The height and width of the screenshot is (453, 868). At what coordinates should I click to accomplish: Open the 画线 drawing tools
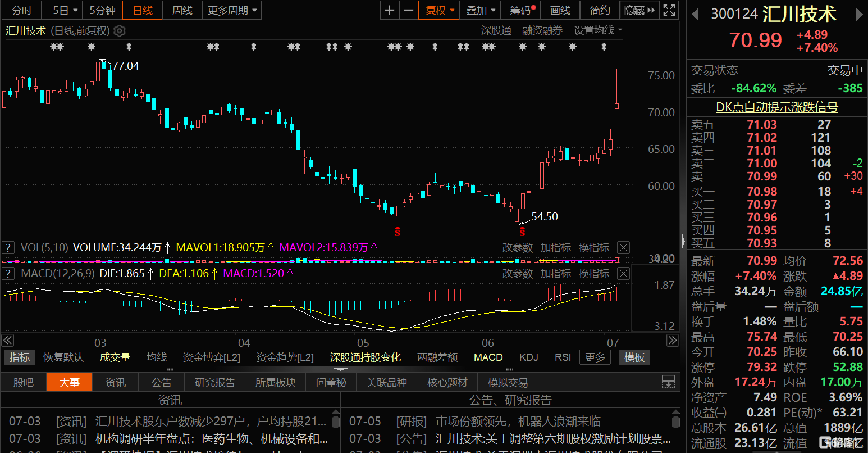click(x=560, y=10)
